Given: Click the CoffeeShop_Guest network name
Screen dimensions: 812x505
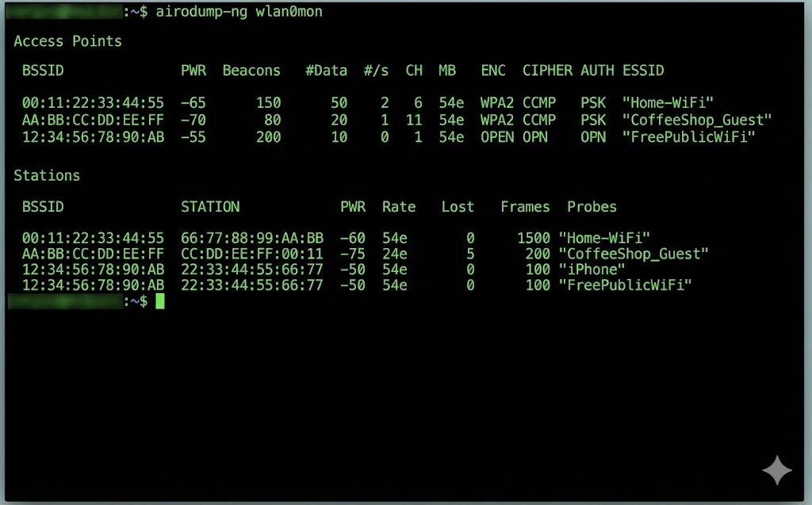Looking at the screenshot, I should pos(695,120).
